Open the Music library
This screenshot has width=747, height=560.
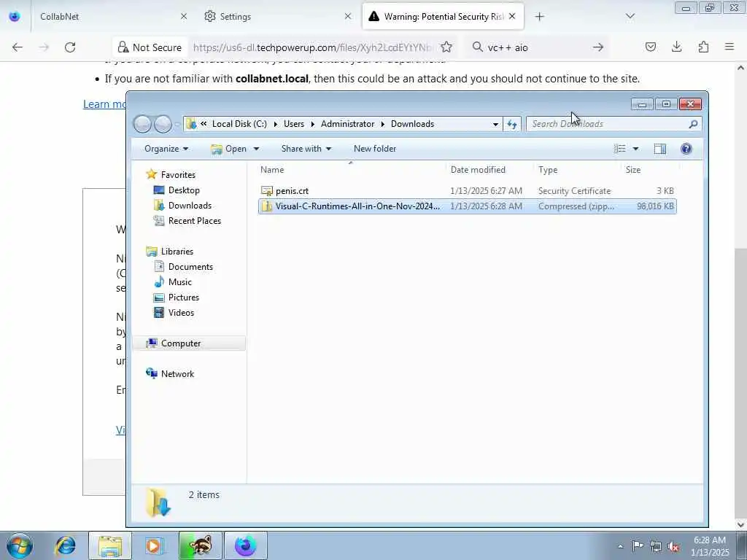[179, 282]
